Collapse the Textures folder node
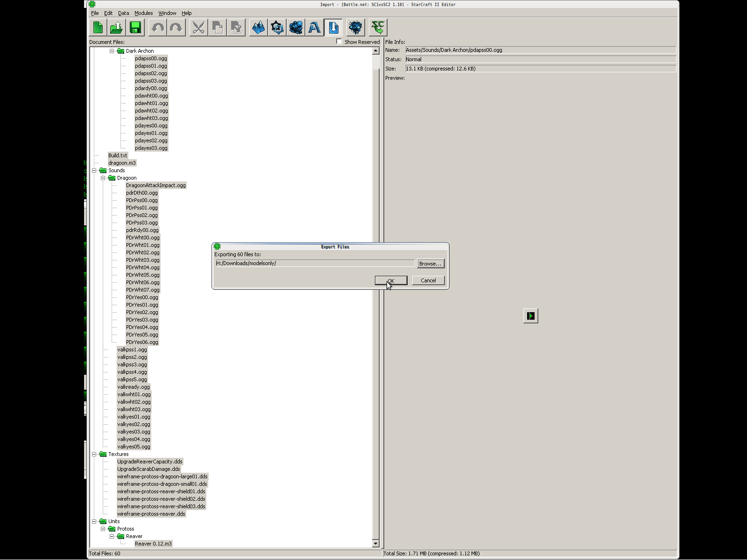This screenshot has height=560, width=747. pos(94,454)
